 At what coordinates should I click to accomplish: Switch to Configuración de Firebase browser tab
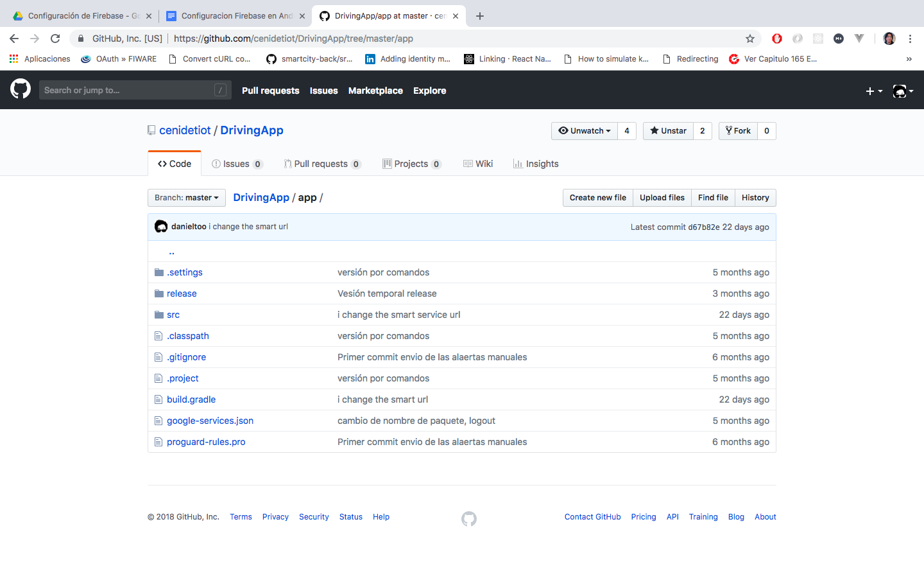[80, 16]
